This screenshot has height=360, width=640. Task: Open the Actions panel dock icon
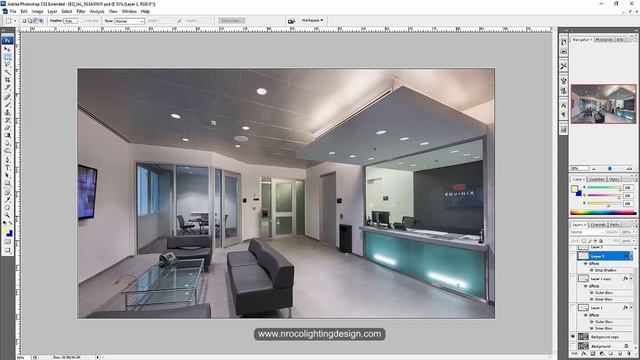564,52
